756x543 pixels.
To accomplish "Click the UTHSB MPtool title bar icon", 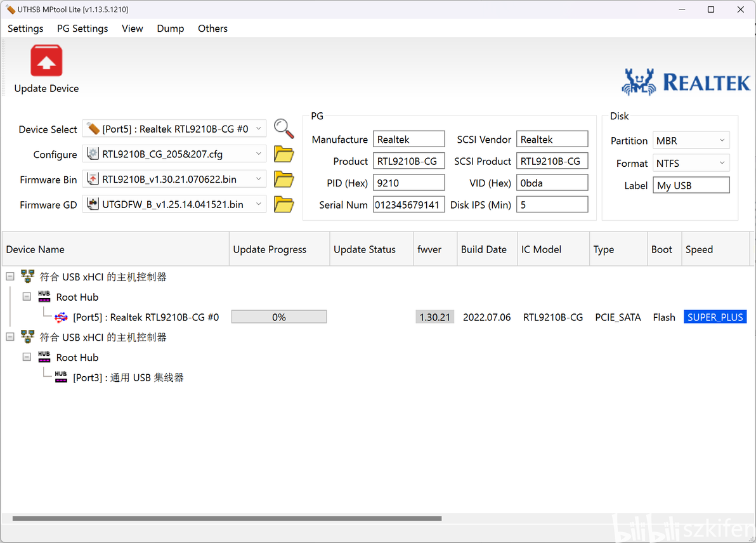I will coord(10,9).
